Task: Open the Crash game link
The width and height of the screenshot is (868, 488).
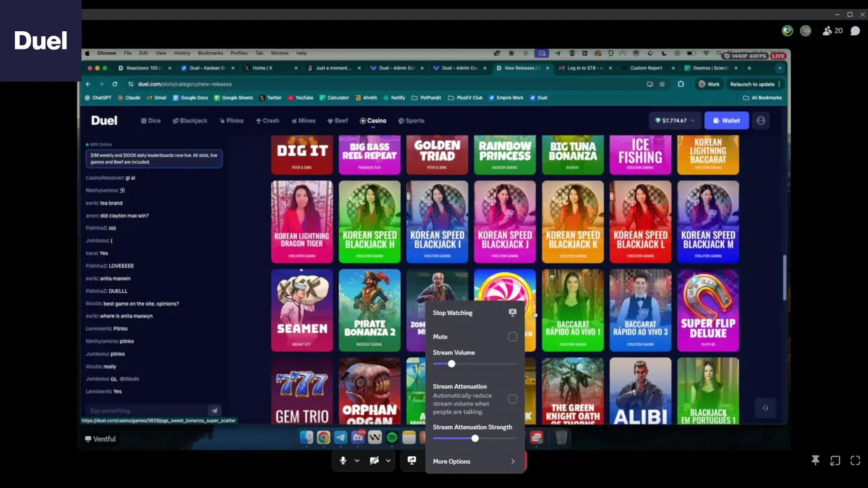Action: pyautogui.click(x=267, y=121)
